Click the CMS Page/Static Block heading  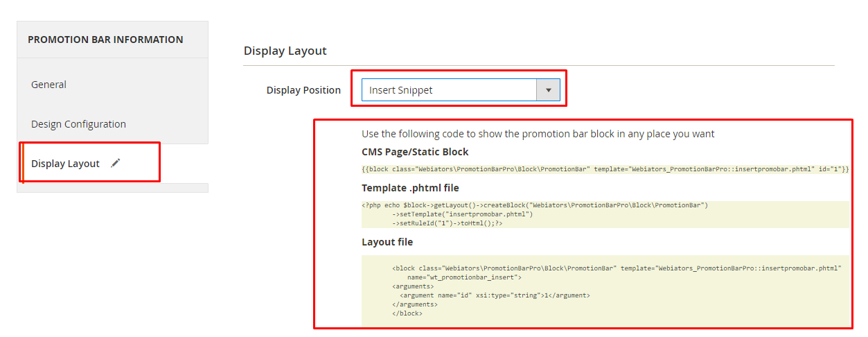pos(415,152)
